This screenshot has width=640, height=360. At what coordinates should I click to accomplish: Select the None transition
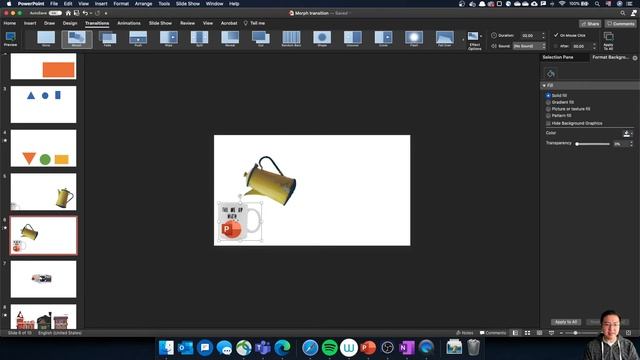pos(46,39)
